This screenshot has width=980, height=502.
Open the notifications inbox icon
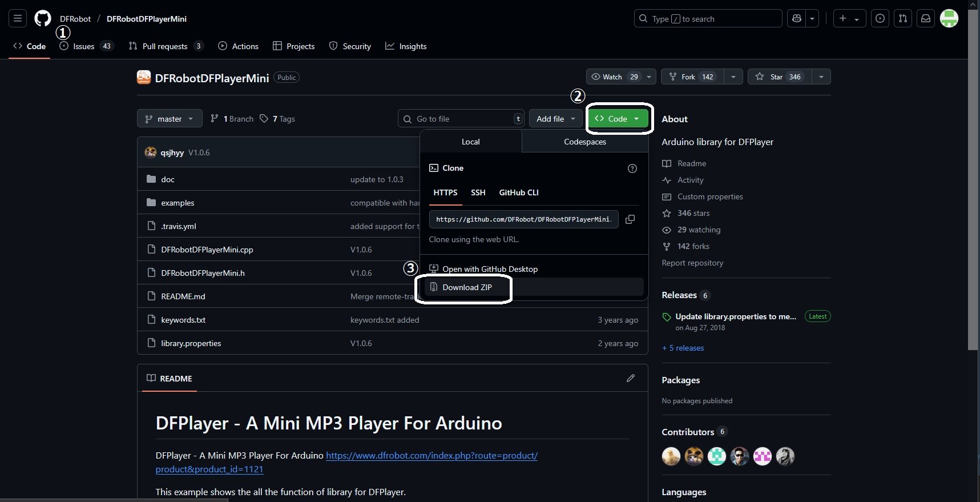pos(926,19)
